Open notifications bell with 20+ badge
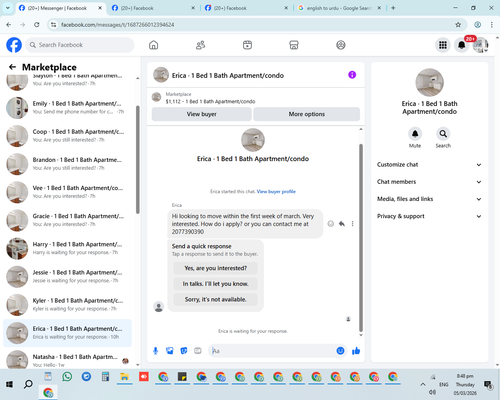This screenshot has height=400, width=500. pyautogui.click(x=462, y=45)
